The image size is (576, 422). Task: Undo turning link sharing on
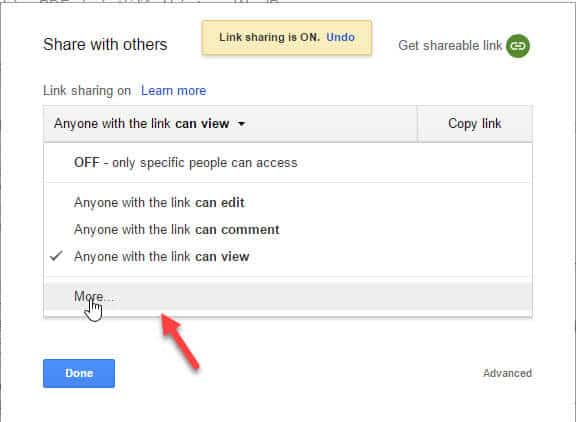340,37
